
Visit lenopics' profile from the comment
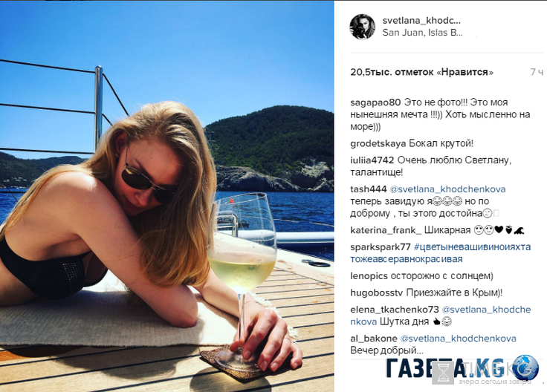(x=369, y=276)
